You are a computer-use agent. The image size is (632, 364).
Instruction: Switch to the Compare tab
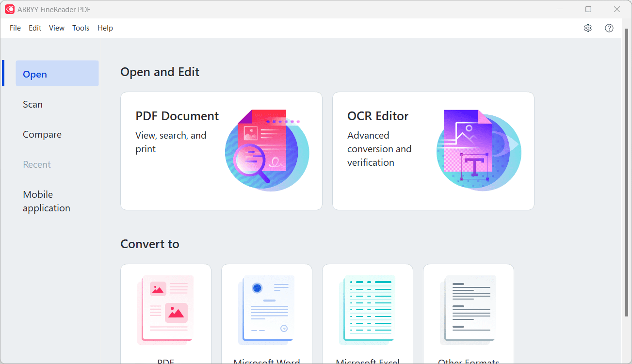[42, 134]
